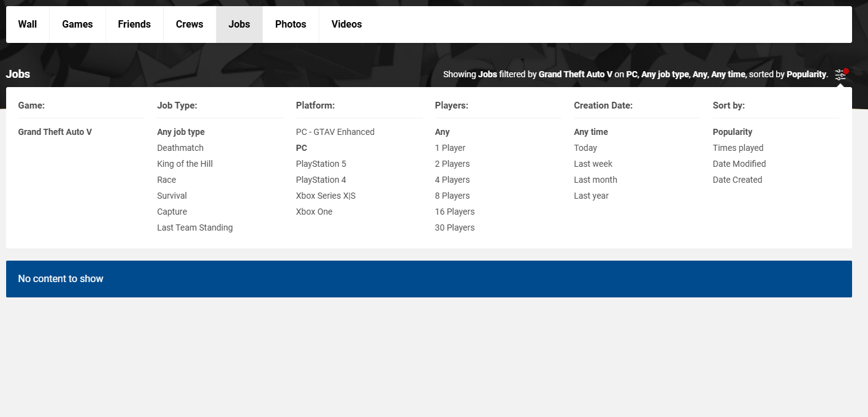
Task: Click the Platform: column header
Action: (316, 105)
